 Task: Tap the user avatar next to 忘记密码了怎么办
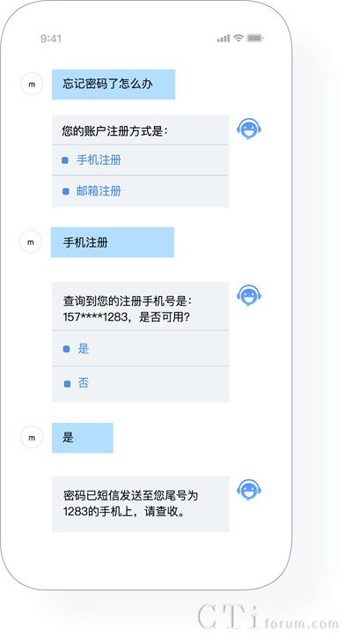pyautogui.click(x=32, y=84)
